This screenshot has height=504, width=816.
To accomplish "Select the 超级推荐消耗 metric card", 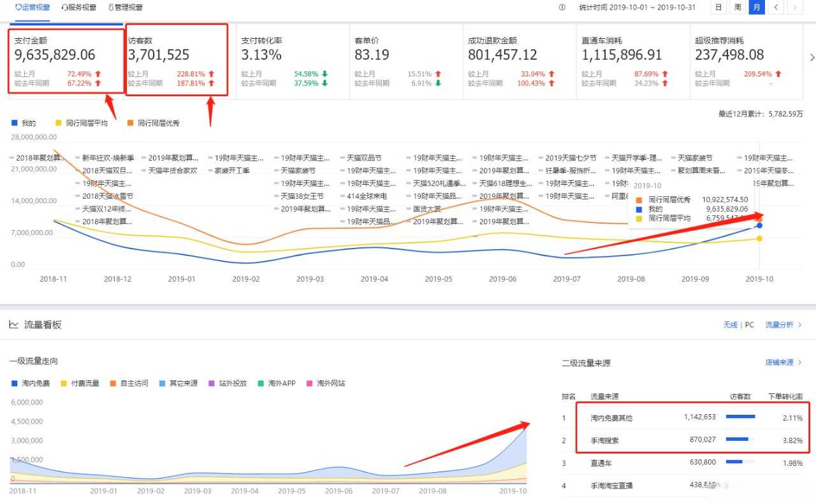I will (746, 61).
